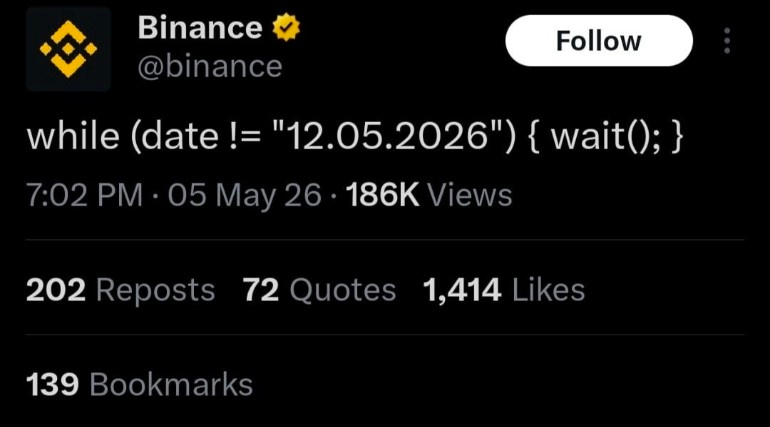Open the three-dot more options menu
The width and height of the screenshot is (770, 427).
pos(727,41)
